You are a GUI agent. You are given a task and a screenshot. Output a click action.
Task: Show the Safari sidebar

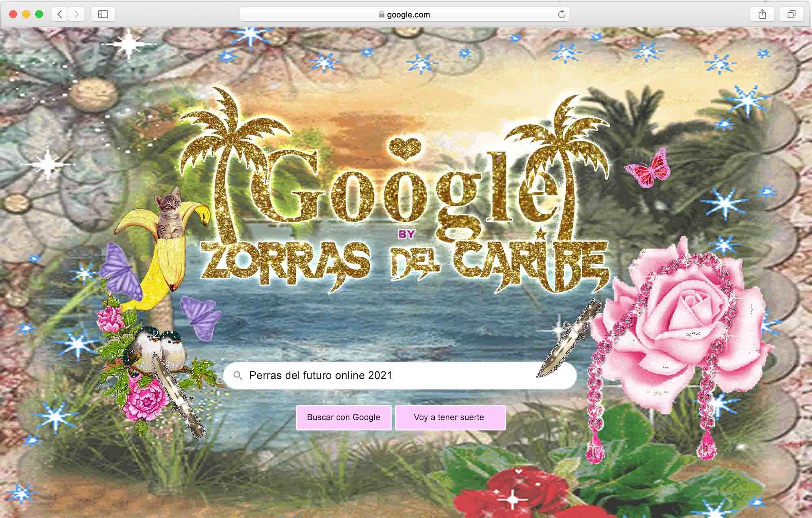coord(103,14)
